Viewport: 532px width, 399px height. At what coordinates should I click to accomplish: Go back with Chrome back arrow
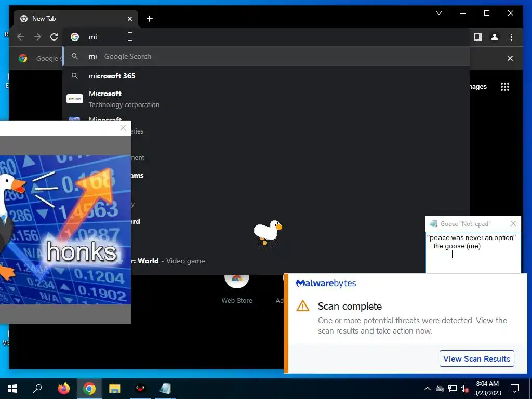21,37
